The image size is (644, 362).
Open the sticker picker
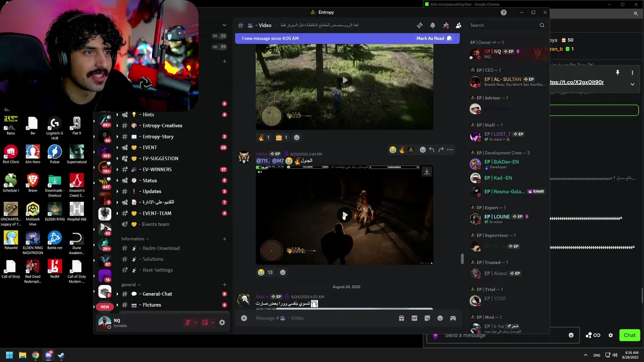pyautogui.click(x=427, y=318)
